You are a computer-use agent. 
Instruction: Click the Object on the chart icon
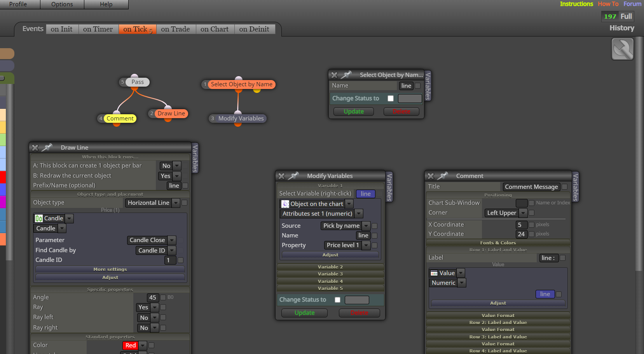(285, 204)
